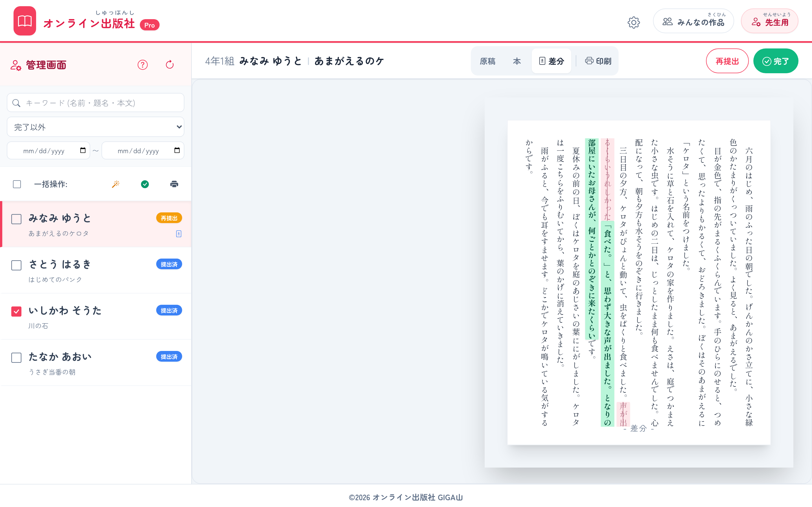Click the help question mark icon
This screenshot has height=507, width=812.
(143, 65)
